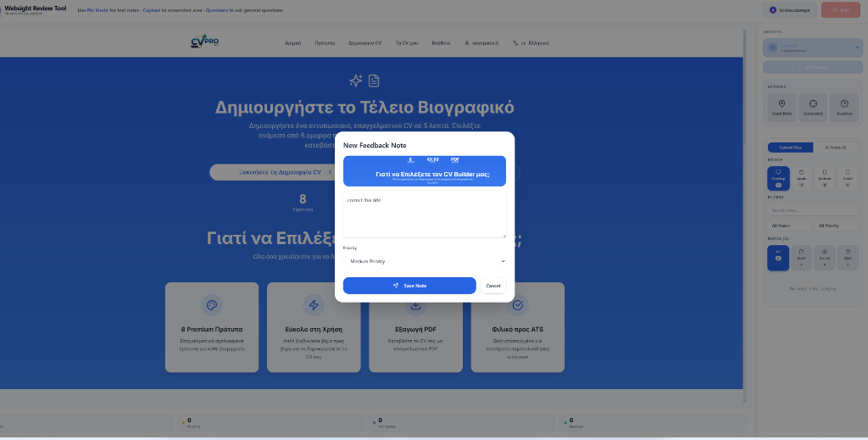Open the Πρότυπα menu item
Screen dimensions: 868x440
[325, 42]
